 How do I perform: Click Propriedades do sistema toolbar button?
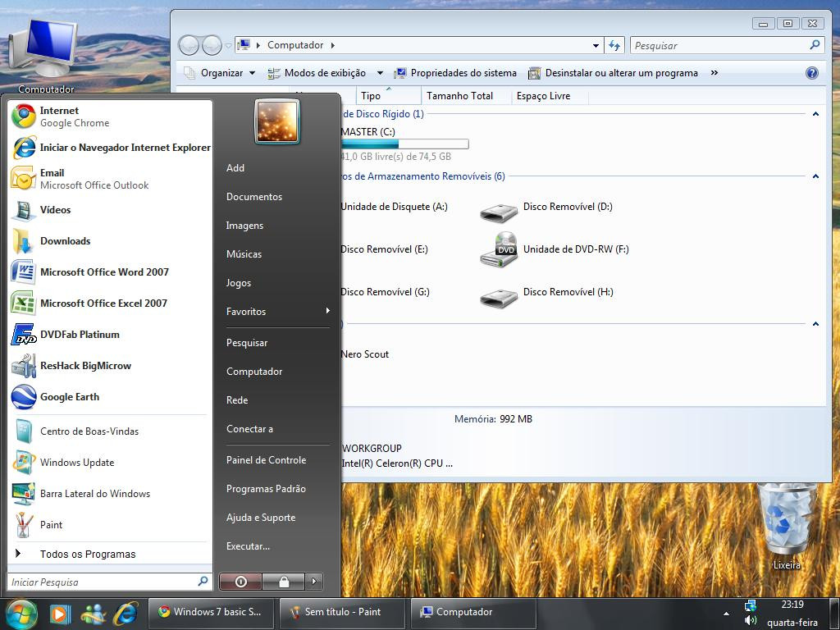[455, 73]
